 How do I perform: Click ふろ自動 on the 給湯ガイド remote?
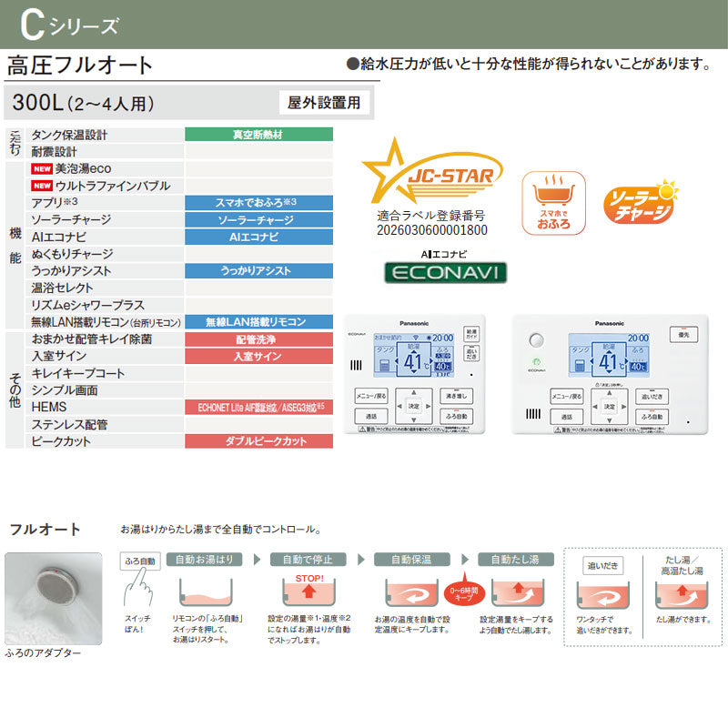(457, 416)
